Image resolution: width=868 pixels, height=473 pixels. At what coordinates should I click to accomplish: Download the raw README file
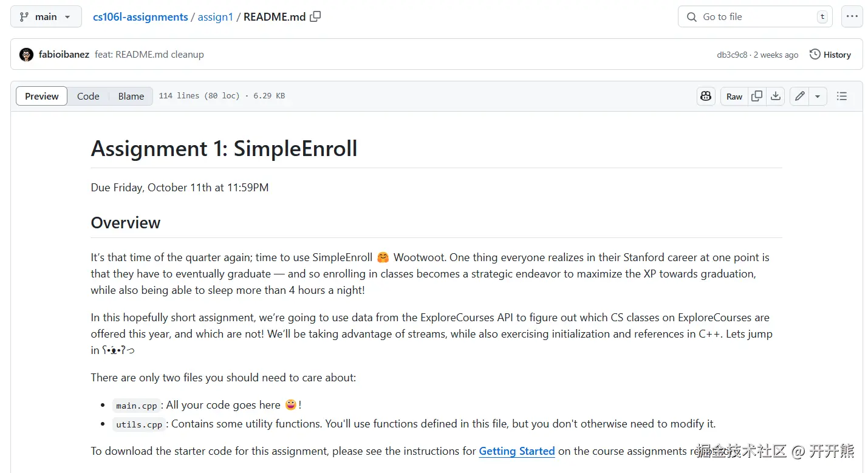click(x=776, y=96)
